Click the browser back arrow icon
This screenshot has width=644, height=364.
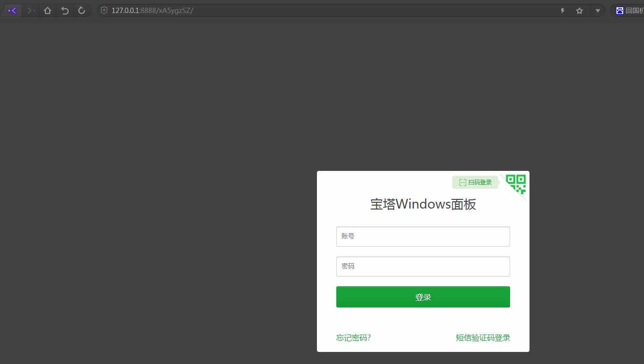(x=13, y=10)
